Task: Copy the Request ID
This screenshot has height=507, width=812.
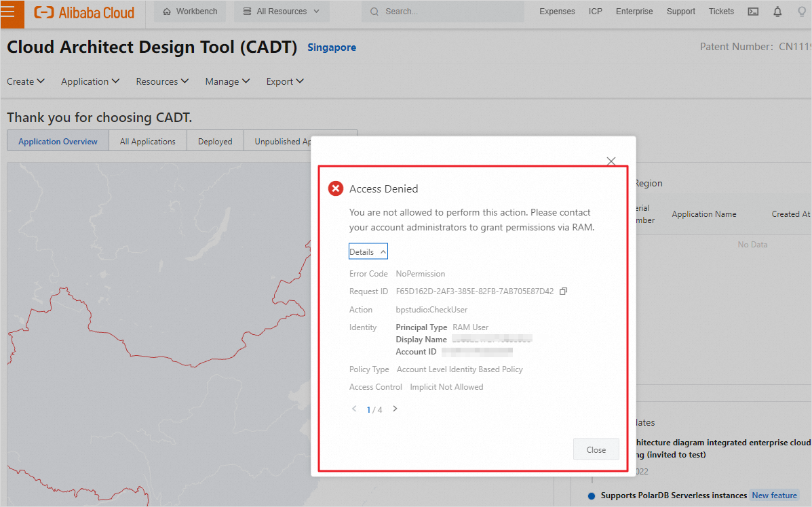Action: (x=564, y=291)
